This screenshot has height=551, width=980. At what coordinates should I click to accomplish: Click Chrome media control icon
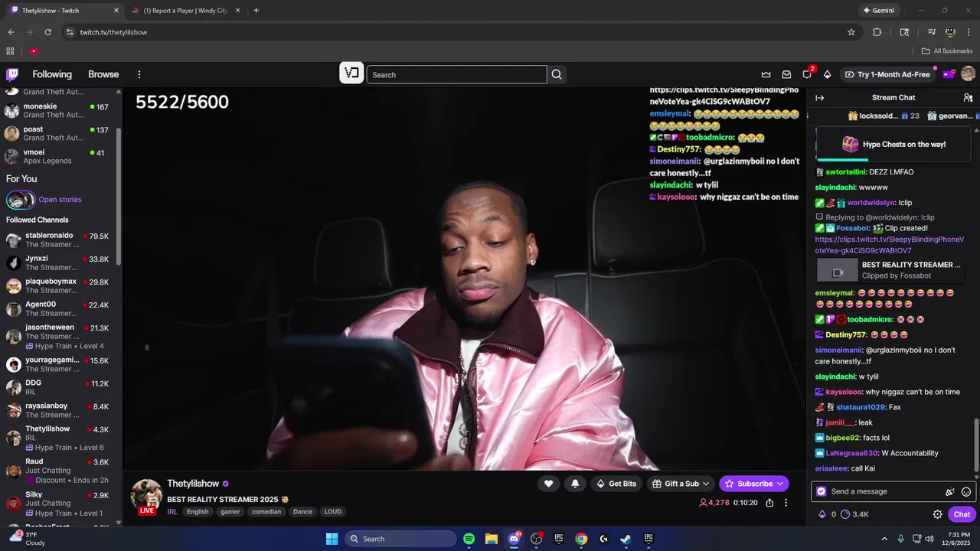pyautogui.click(x=932, y=32)
